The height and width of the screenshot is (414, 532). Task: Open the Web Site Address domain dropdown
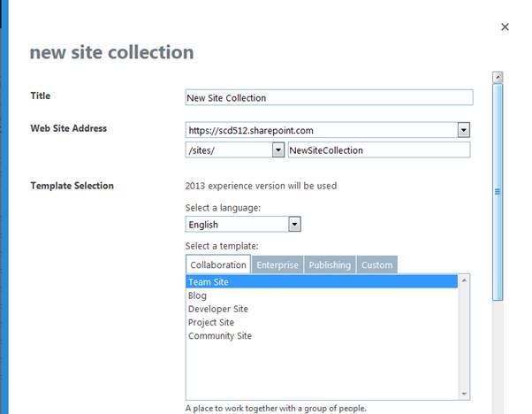463,131
